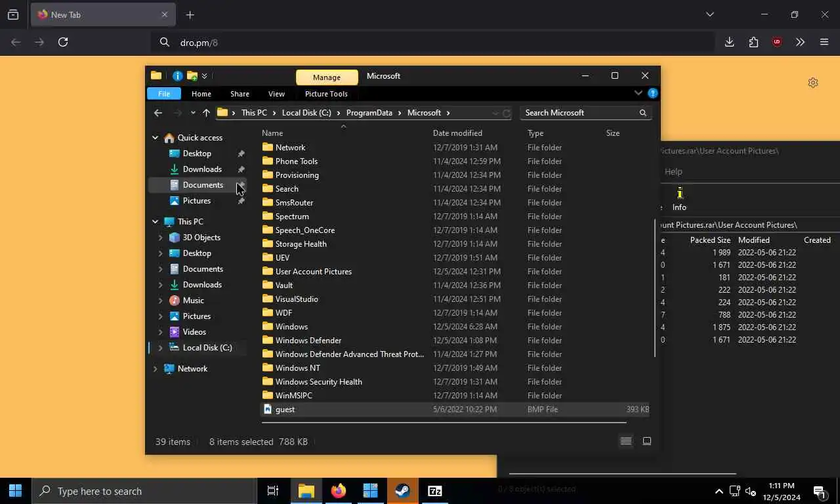Image resolution: width=840 pixels, height=504 pixels.
Task: Switch to details view layout icon
Action: coord(626,442)
